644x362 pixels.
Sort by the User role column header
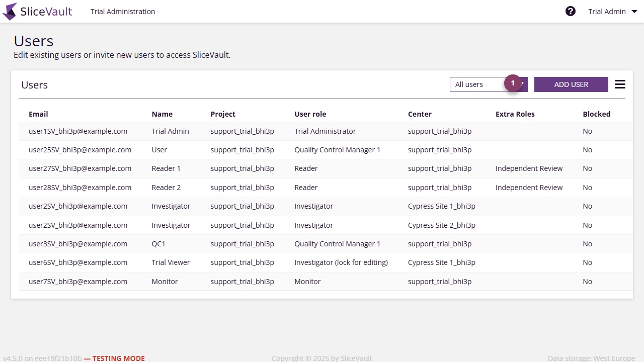point(310,114)
